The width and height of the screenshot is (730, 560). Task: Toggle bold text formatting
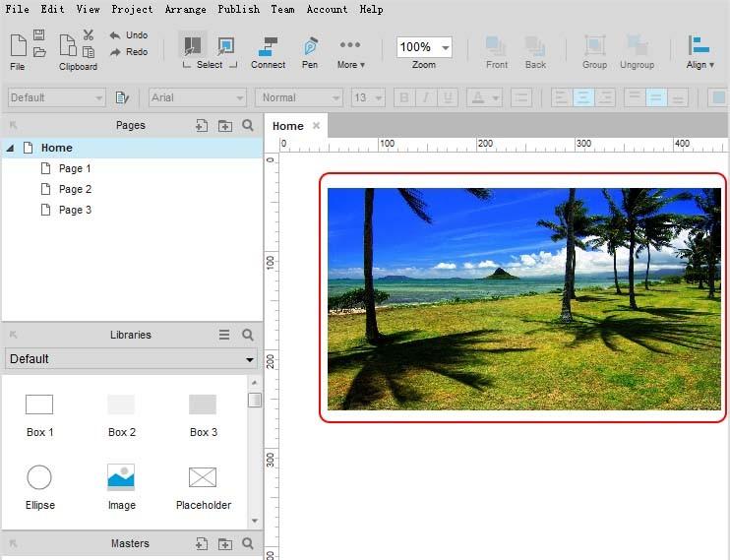click(402, 97)
